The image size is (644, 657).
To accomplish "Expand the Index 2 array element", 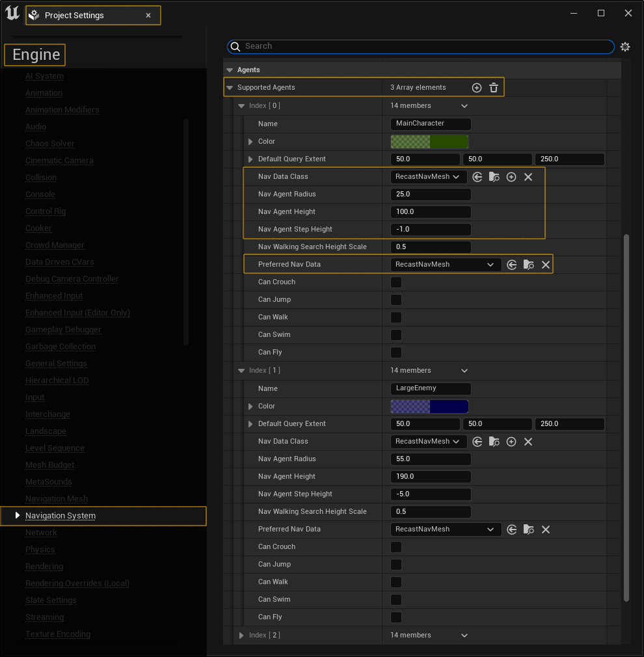I will click(x=241, y=635).
